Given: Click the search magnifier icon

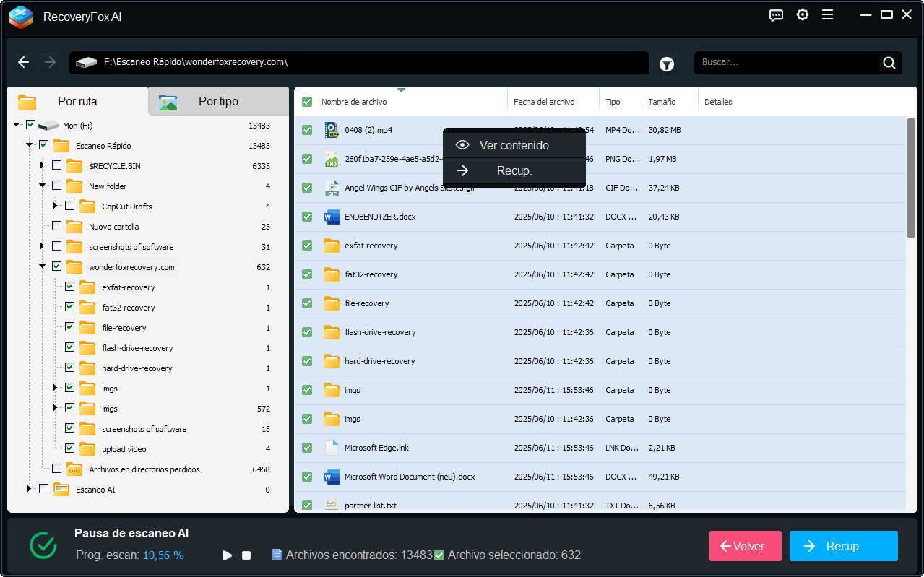Looking at the screenshot, I should tap(889, 63).
